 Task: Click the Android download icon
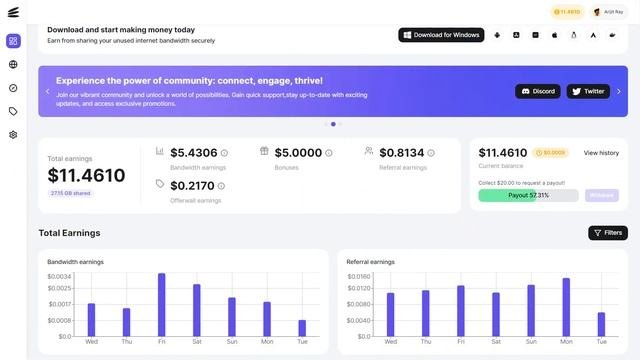497,35
